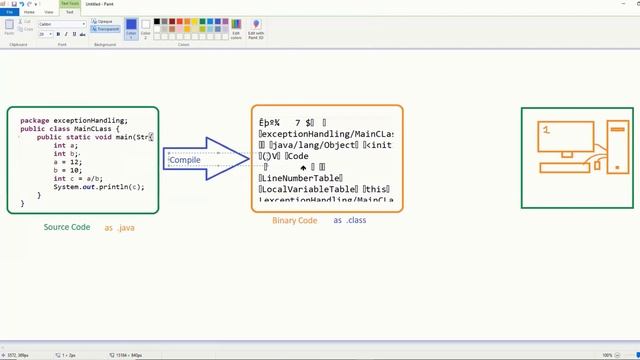Click the Undo arrow in the title bar
640x360 pixels.
(x=22, y=4)
